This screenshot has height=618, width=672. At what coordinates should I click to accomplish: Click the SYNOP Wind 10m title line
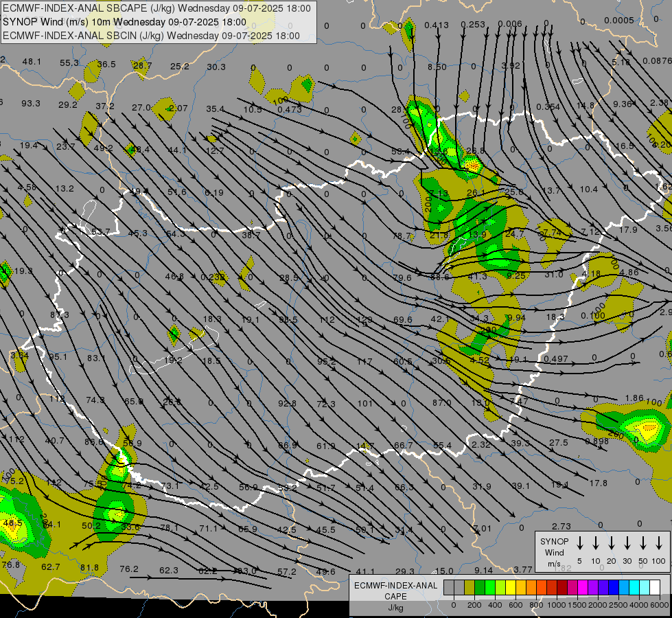coord(124,22)
